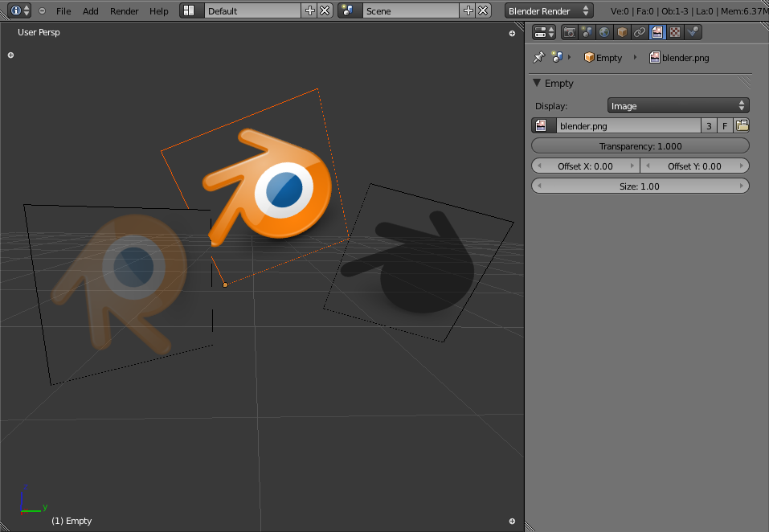Screen dimensions: 769x532
Task: Click the Transparency slider
Action: point(640,145)
